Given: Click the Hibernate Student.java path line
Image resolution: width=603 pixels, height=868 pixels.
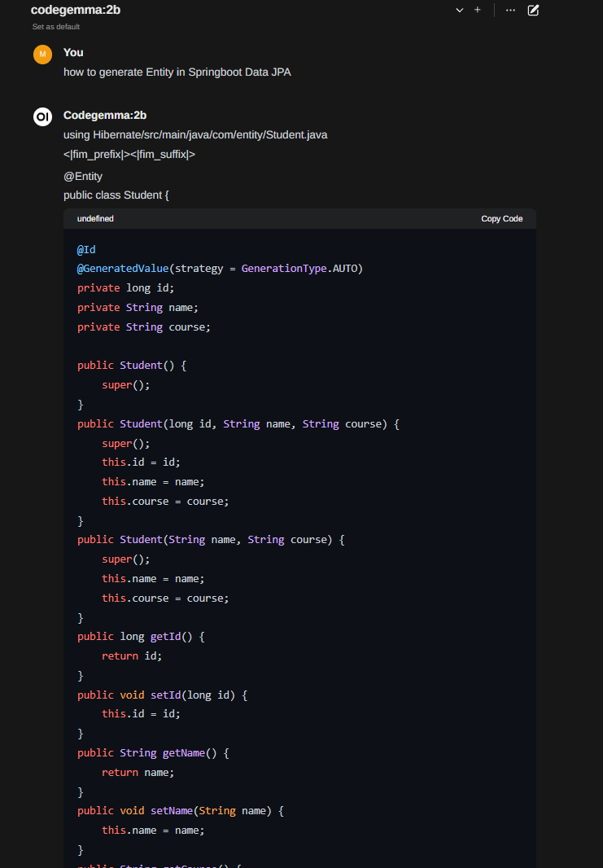Looking at the screenshot, I should 195,134.
